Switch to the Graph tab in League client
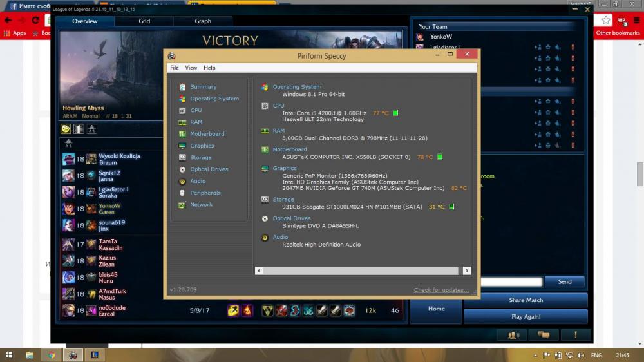The width and height of the screenshot is (644, 362). 203,21
